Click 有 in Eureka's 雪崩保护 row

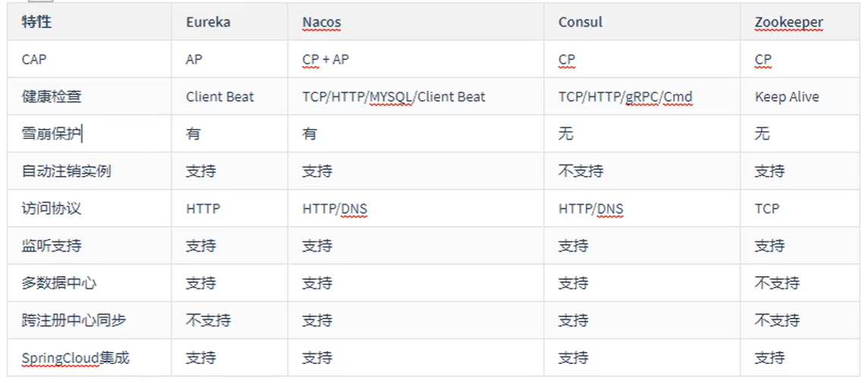[193, 133]
